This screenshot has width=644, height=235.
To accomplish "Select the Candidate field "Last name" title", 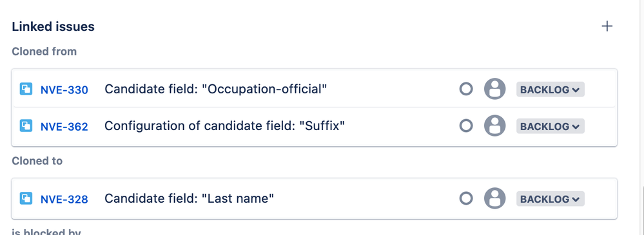I will [x=189, y=198].
